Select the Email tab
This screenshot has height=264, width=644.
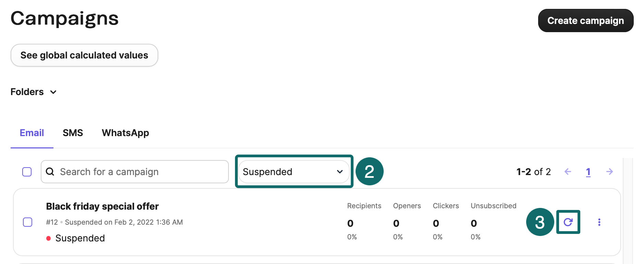click(x=32, y=133)
